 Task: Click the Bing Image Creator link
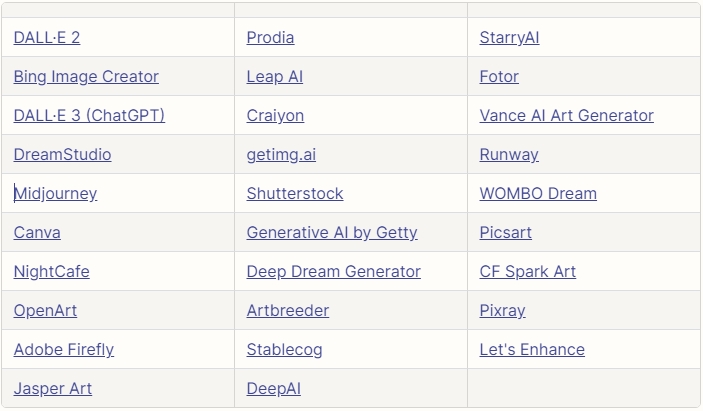86,77
